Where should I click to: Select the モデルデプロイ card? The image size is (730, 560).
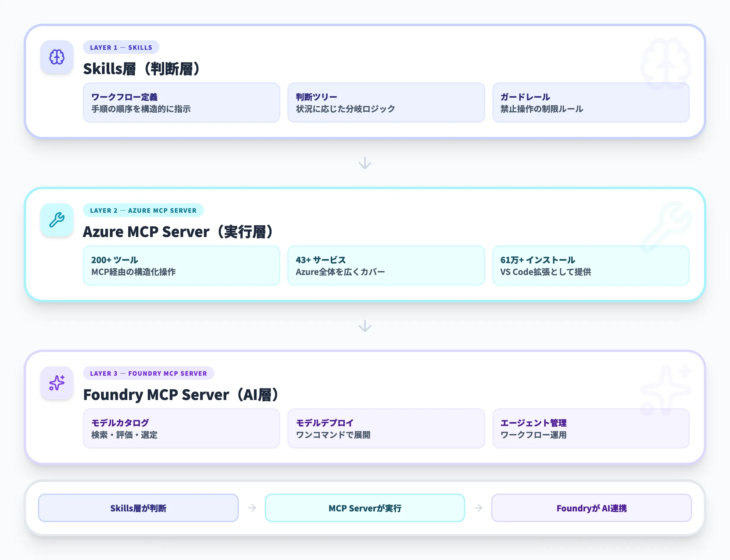click(386, 429)
